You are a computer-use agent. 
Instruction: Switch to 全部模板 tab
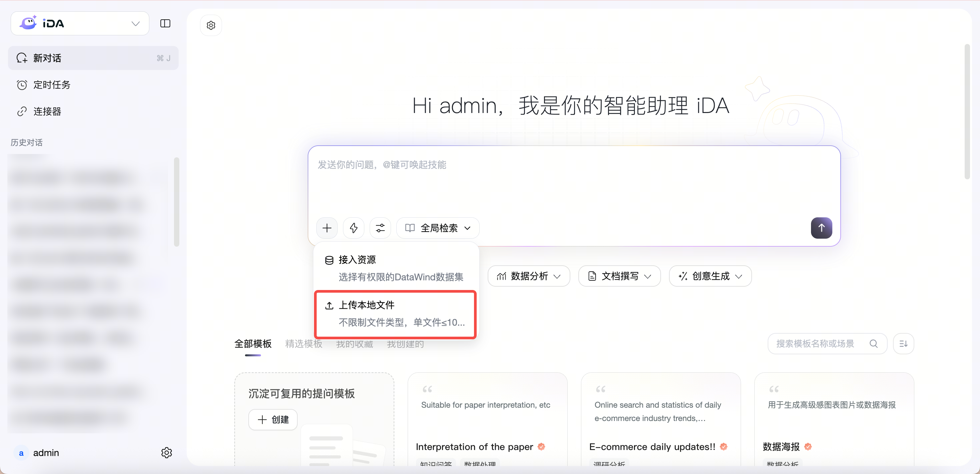point(253,344)
